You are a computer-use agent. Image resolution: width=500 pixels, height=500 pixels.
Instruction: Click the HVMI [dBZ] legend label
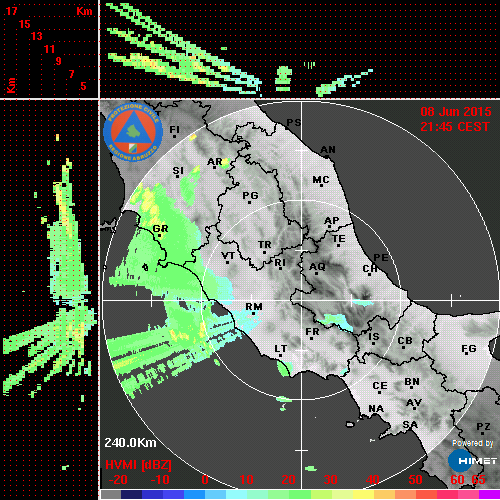pyautogui.click(x=138, y=465)
